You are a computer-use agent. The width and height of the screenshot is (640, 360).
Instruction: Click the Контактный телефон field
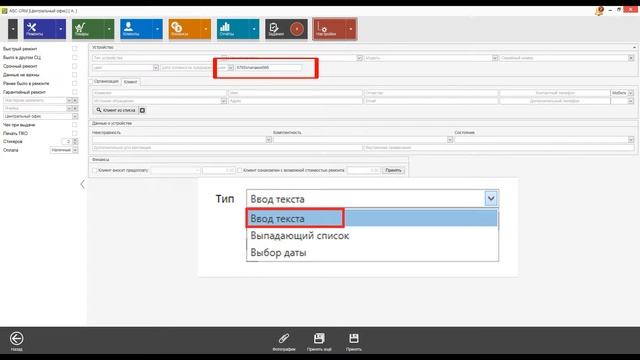(x=554, y=93)
